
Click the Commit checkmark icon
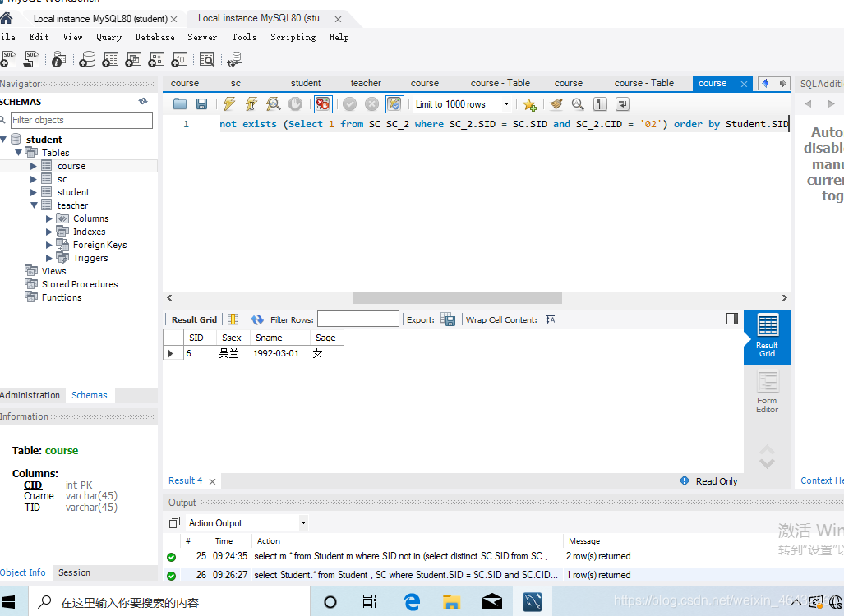[x=350, y=103]
